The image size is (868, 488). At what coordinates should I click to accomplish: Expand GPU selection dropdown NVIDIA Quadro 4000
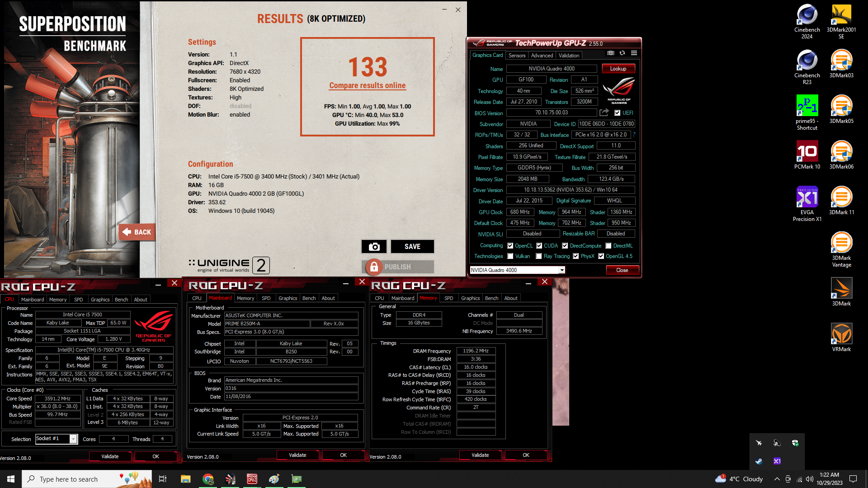562,270
